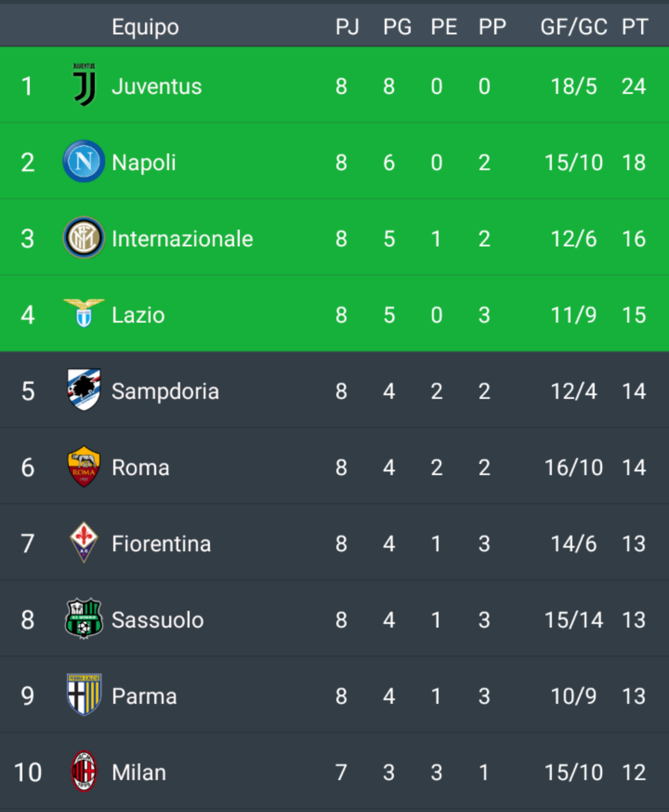Tap the Napoli team logo
This screenshot has height=812, width=669.
pos(84,162)
